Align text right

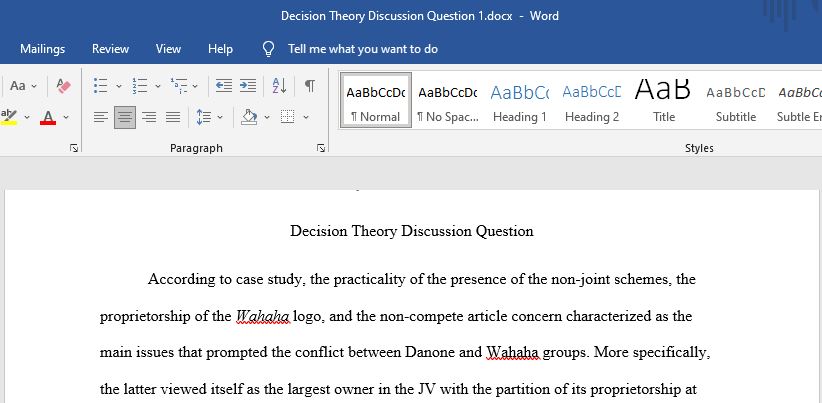[149, 117]
